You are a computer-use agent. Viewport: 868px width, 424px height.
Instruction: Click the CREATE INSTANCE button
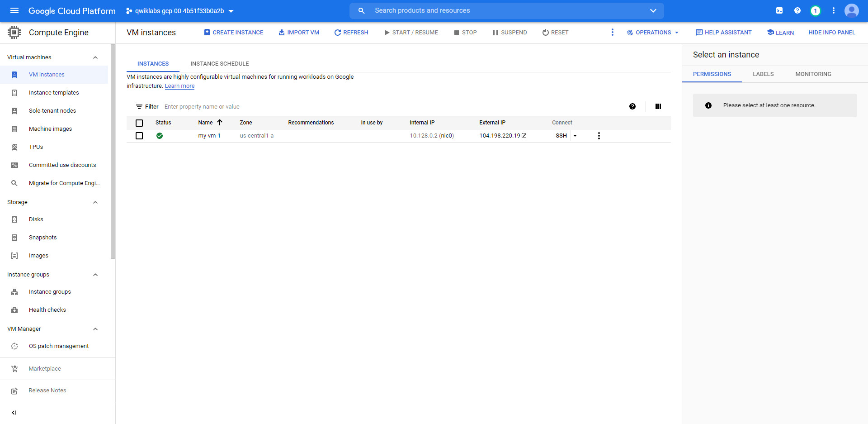coord(233,32)
